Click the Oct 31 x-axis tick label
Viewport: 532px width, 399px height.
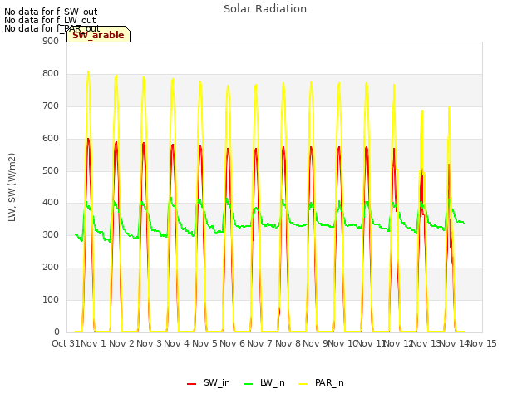pyautogui.click(x=66, y=343)
